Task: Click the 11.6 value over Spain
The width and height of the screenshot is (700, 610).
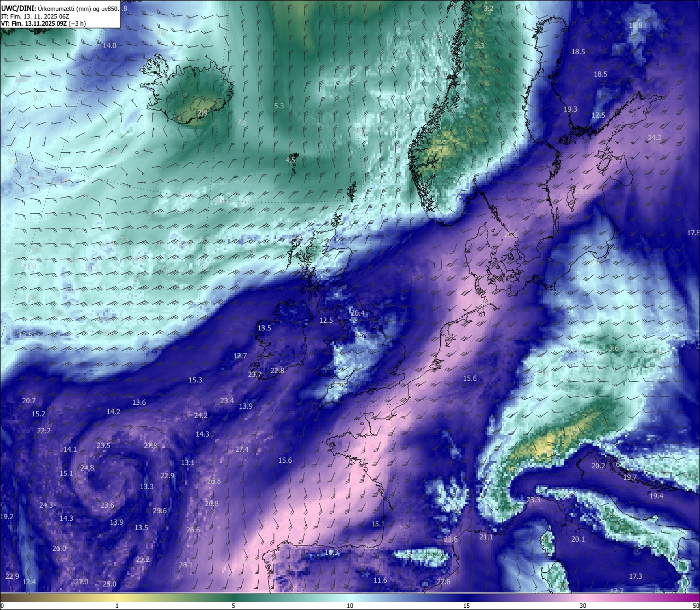Action: pos(380,580)
